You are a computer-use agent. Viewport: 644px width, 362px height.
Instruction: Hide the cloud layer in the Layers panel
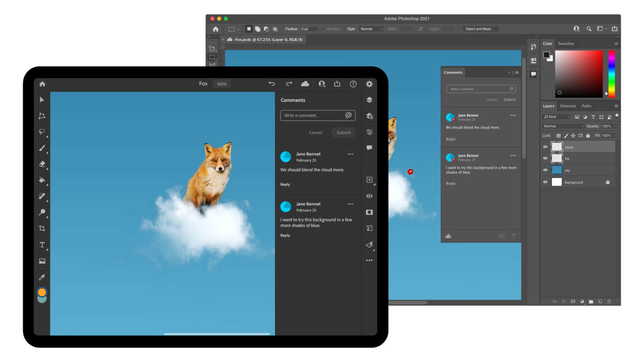pyautogui.click(x=545, y=146)
